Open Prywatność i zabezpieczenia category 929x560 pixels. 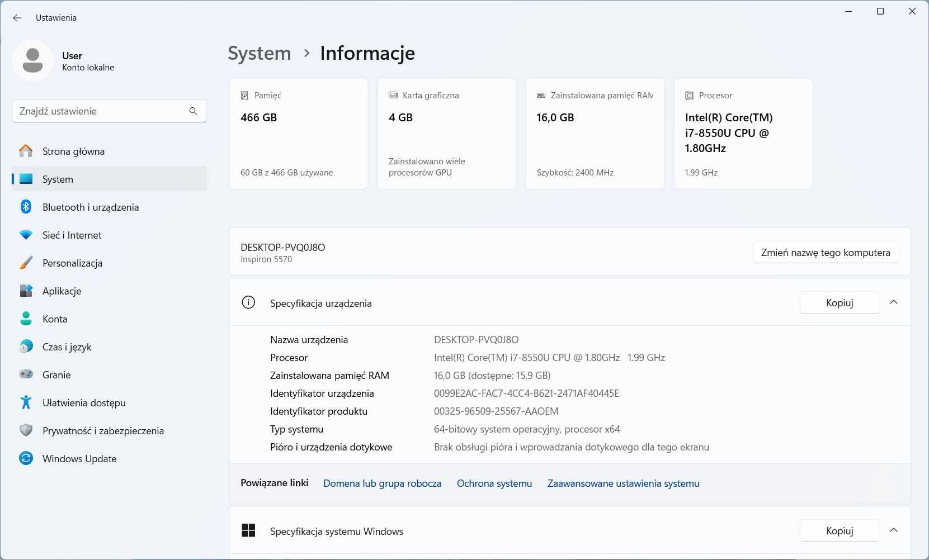click(x=109, y=430)
